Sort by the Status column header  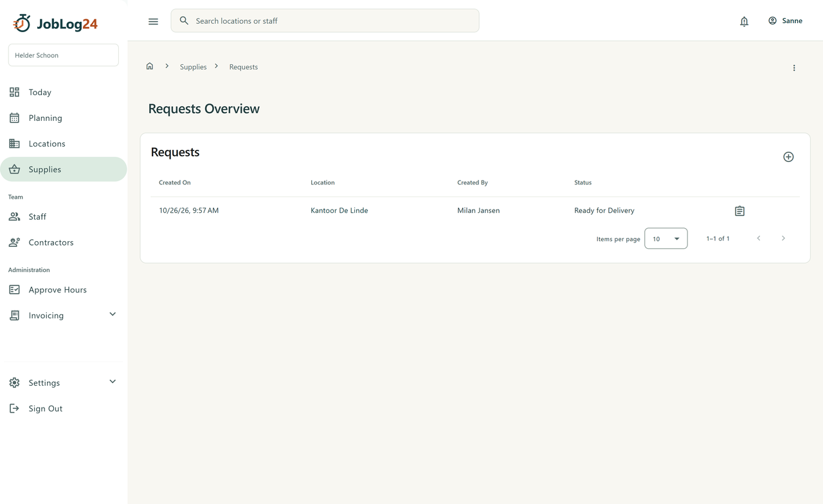coord(583,183)
